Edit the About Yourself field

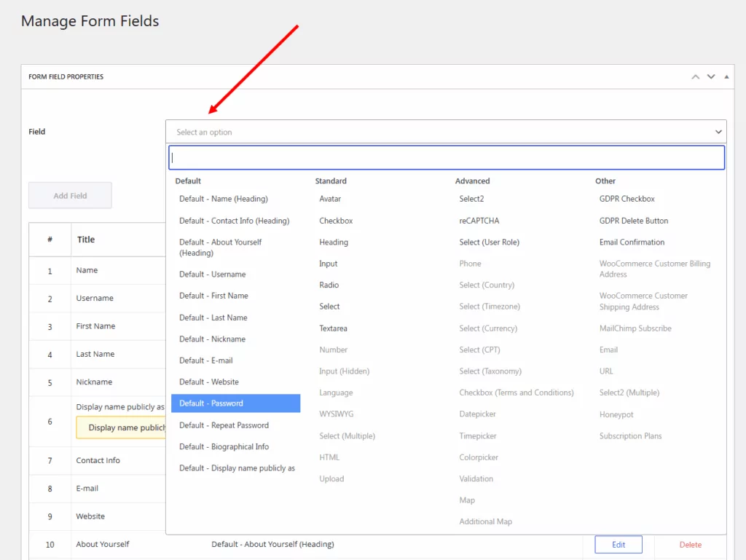pyautogui.click(x=618, y=544)
